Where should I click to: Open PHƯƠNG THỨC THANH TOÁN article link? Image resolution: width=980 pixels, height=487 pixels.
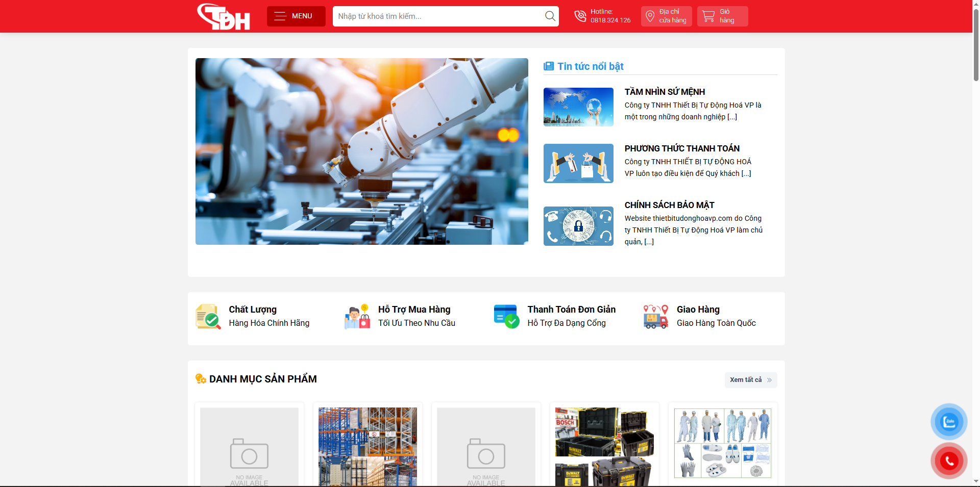point(681,148)
